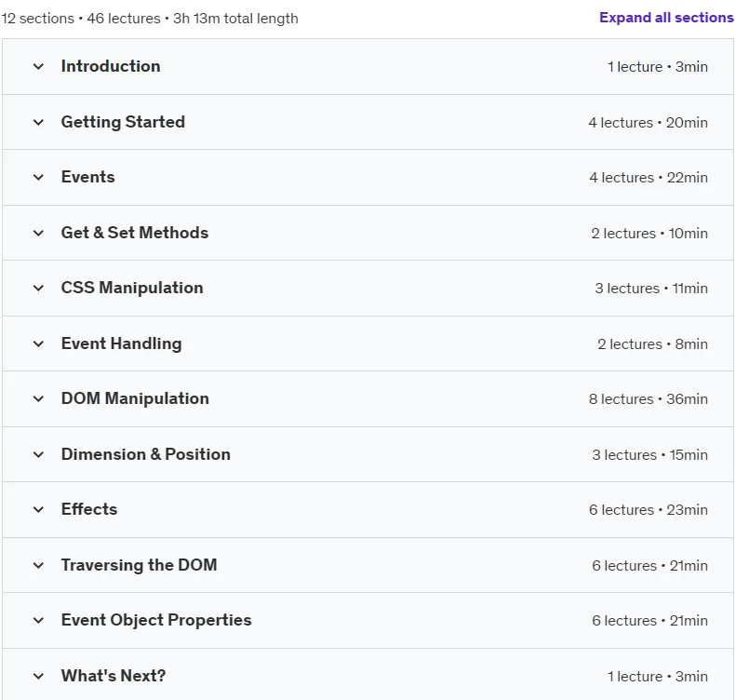735x700 pixels.
Task: Click the DOM Manipulation chevron icon
Action: 38,398
